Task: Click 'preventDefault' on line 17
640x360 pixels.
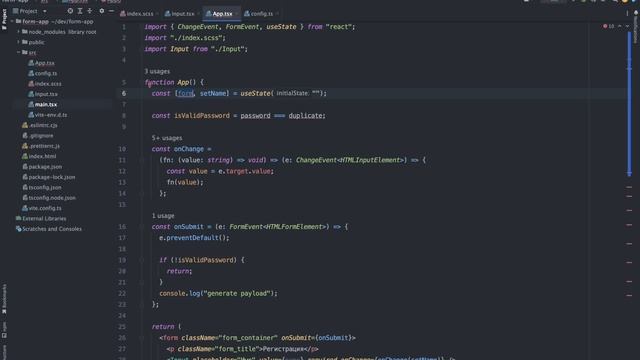Action: [192, 238]
